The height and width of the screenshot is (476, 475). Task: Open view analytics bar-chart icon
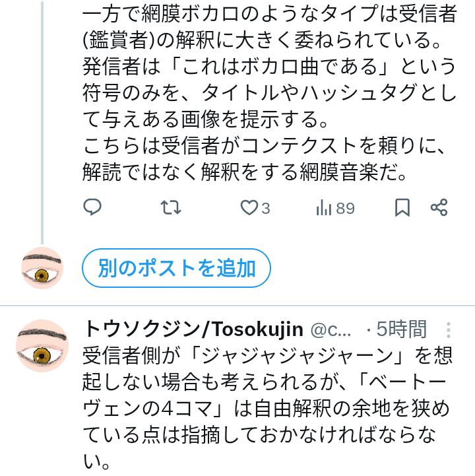pyautogui.click(x=324, y=208)
